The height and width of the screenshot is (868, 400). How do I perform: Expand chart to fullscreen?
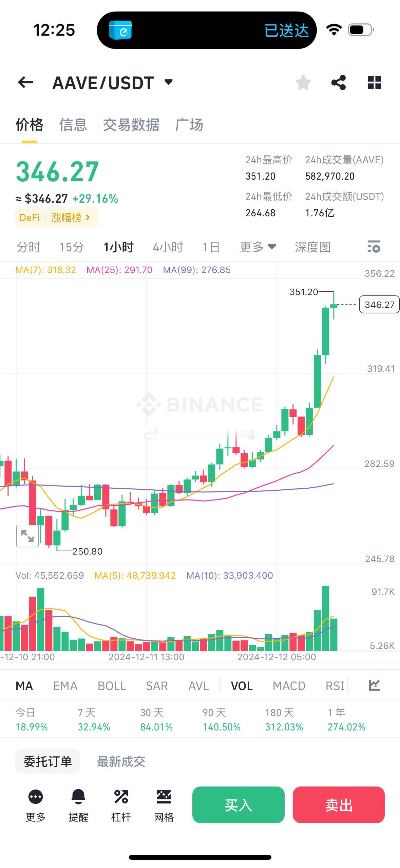pyautogui.click(x=27, y=536)
